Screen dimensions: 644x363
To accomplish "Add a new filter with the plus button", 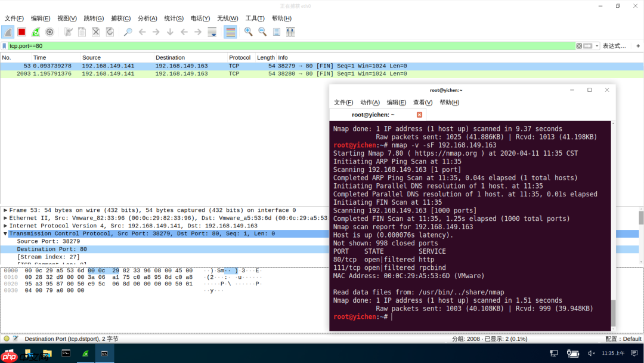I will pyautogui.click(x=638, y=45).
